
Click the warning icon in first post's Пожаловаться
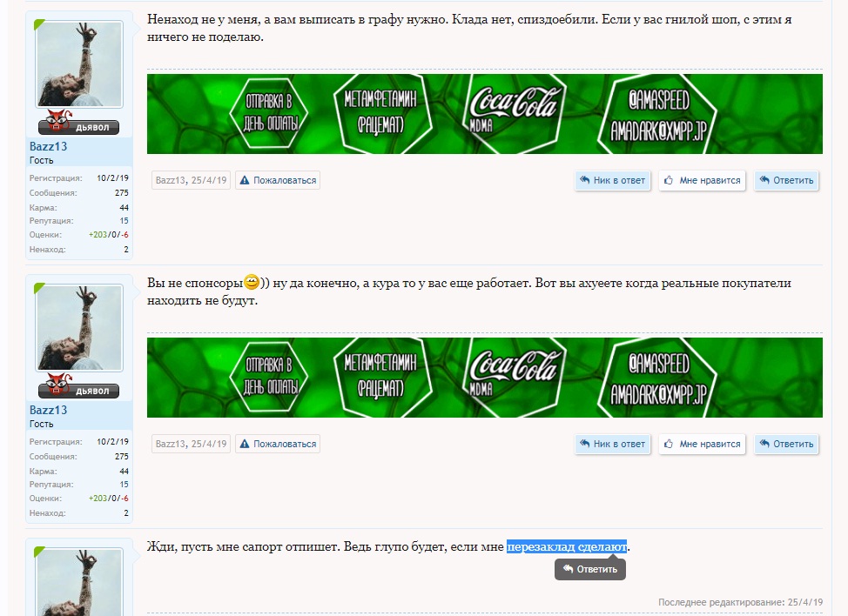[245, 180]
